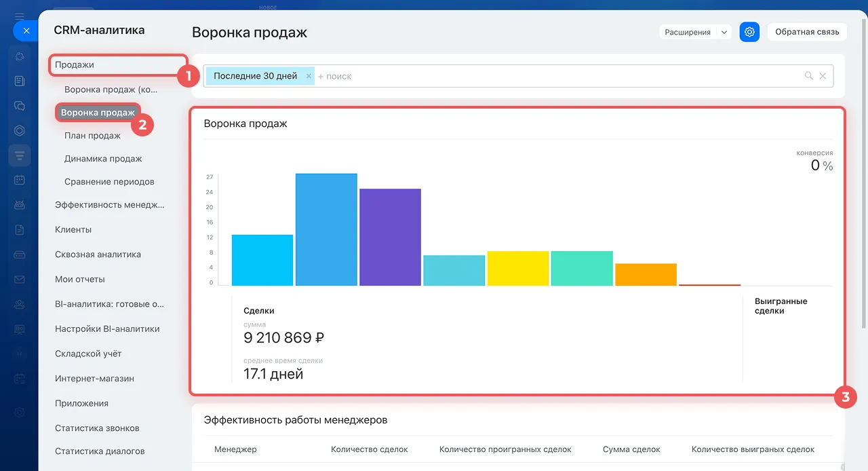
Task: Click the yellow funnel bar
Action: click(x=518, y=268)
